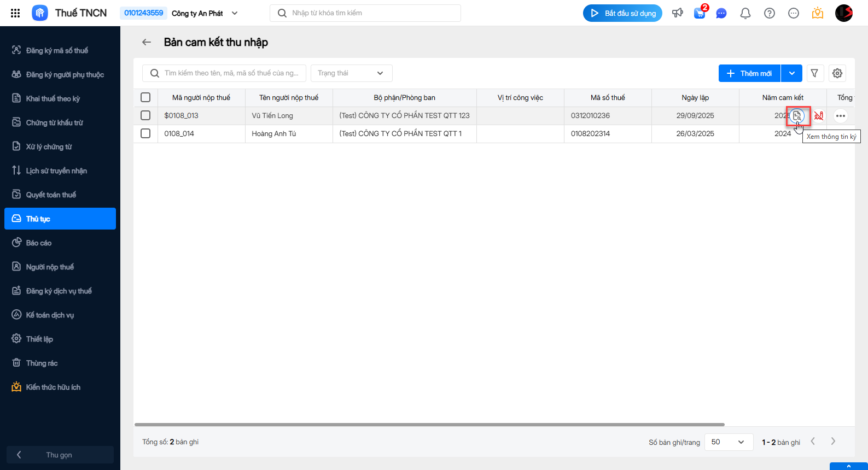Screen dimensions: 868x470
Task: Open Chứng từ khấu trừ menu
Action: 60,122
